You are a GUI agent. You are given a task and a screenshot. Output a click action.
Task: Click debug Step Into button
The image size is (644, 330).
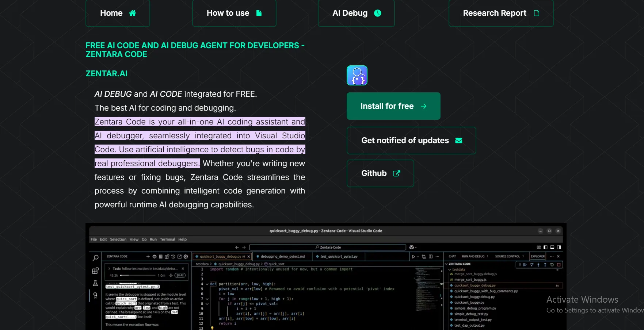[538, 265]
